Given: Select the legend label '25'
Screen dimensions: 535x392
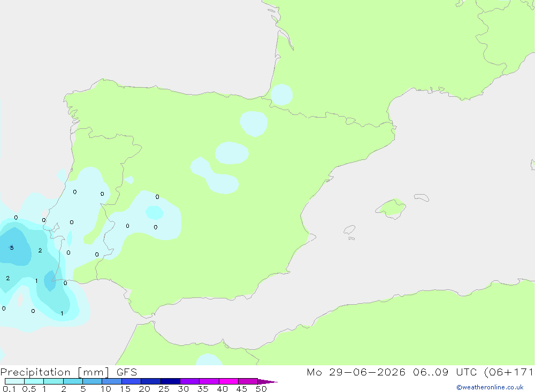Looking at the screenshot, I should tap(164, 389).
